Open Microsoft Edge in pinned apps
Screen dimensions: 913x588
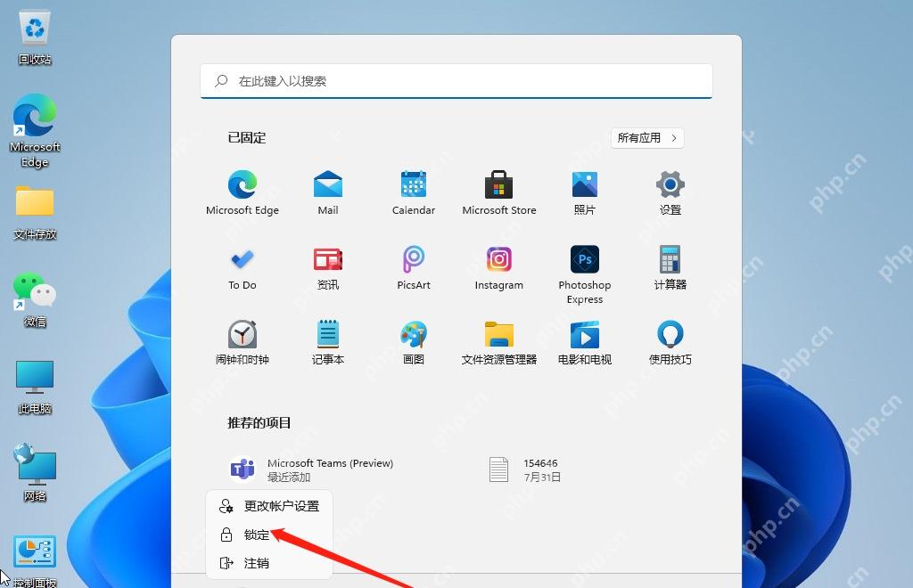(243, 192)
